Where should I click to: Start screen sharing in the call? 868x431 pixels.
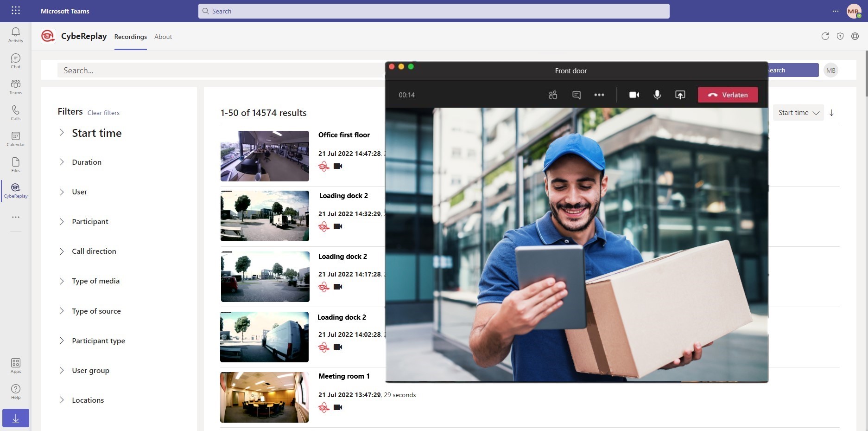(x=680, y=95)
